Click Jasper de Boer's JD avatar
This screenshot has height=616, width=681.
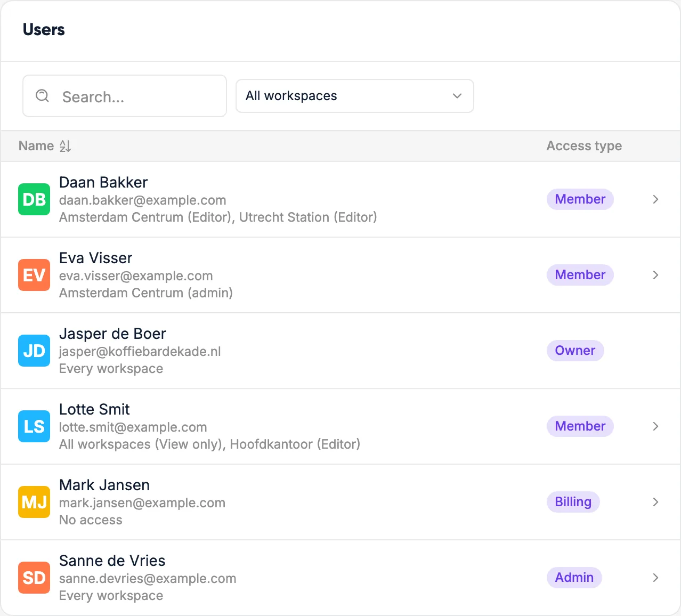34,351
